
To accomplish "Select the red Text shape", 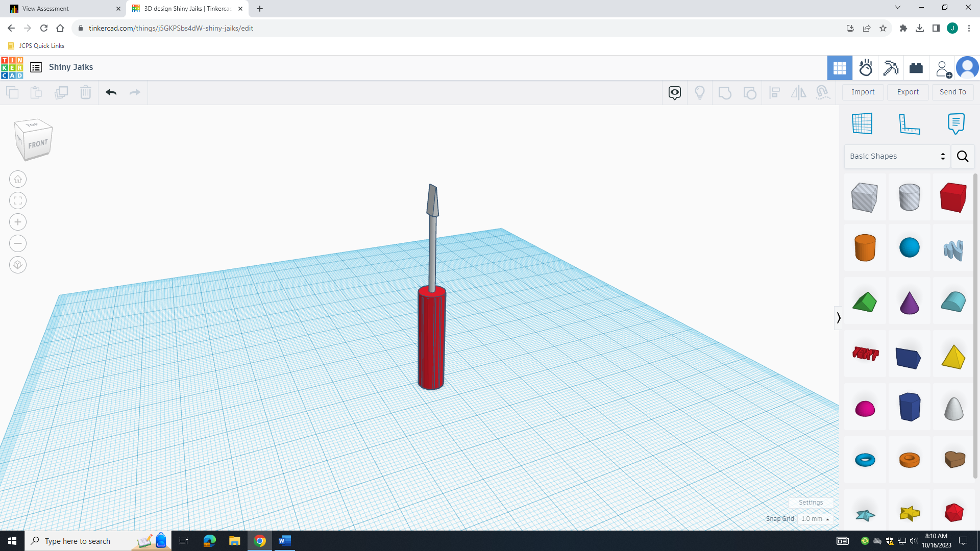I will [865, 354].
